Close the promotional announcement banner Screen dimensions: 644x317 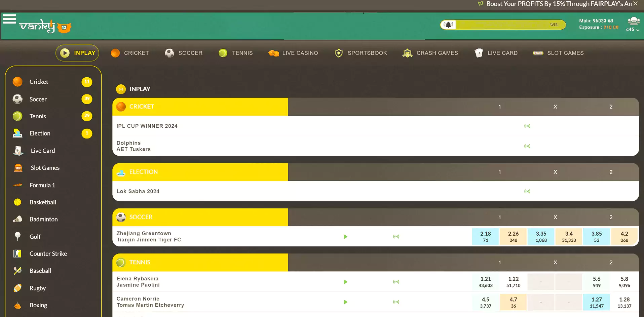tap(635, 4)
